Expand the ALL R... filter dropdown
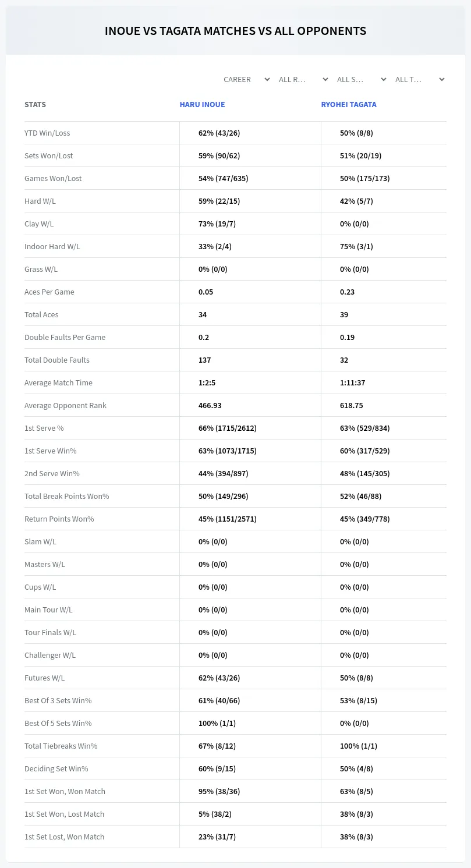The image size is (471, 868). click(x=303, y=79)
